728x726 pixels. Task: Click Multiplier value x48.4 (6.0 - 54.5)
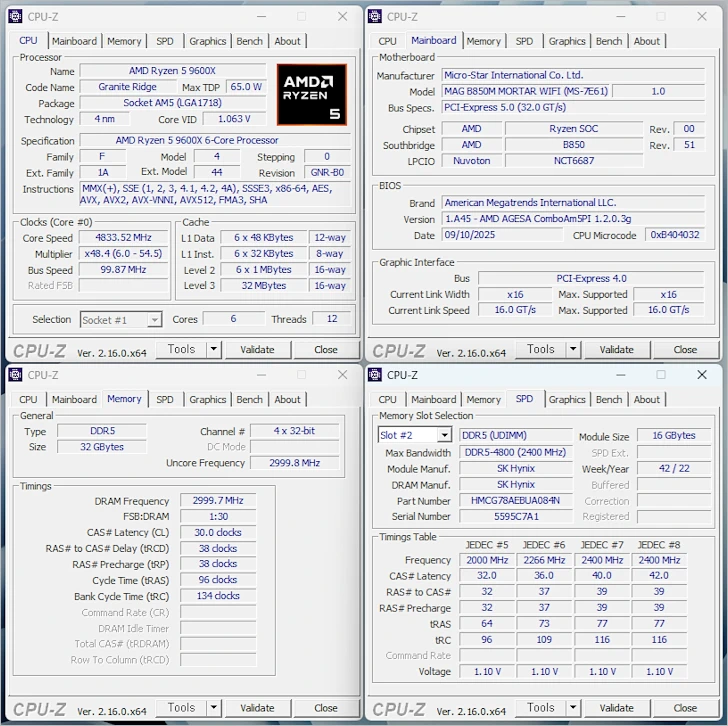click(x=123, y=253)
